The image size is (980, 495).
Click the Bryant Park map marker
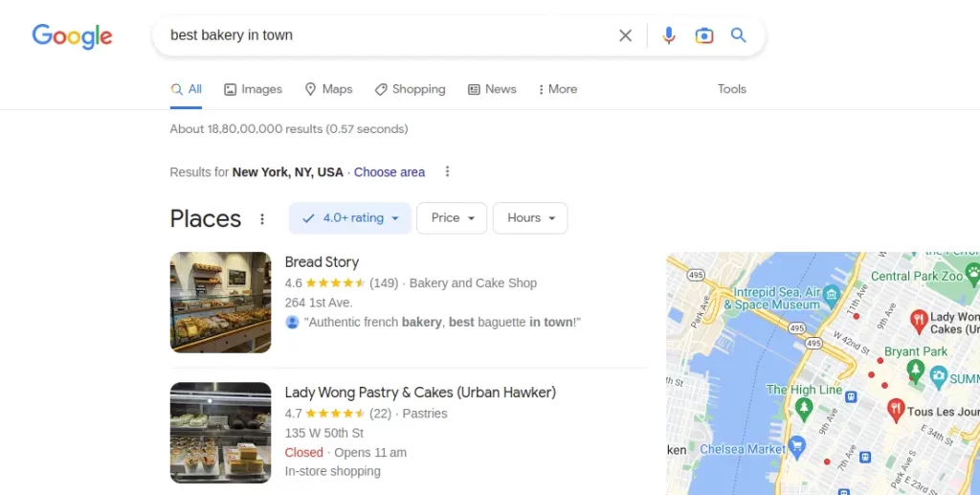pyautogui.click(x=916, y=370)
